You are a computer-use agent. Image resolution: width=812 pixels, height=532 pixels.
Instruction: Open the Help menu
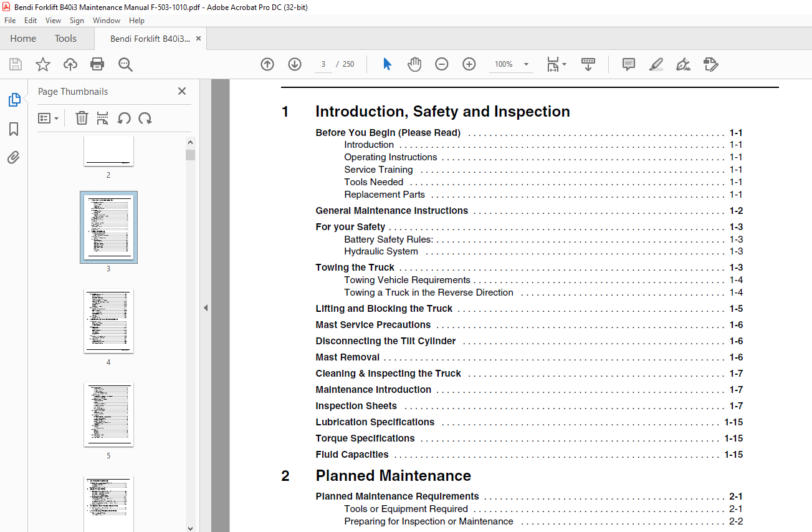point(136,21)
